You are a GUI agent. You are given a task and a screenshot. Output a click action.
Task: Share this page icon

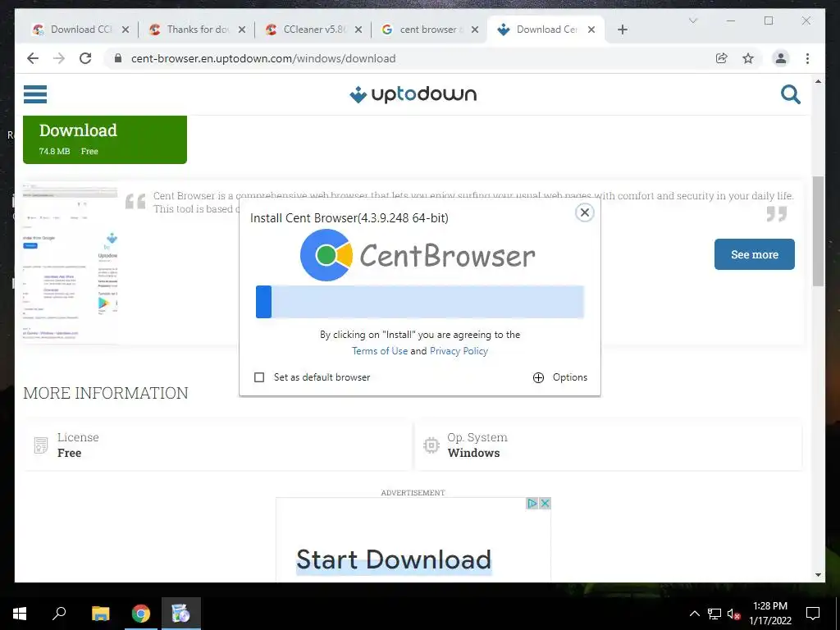point(722,58)
